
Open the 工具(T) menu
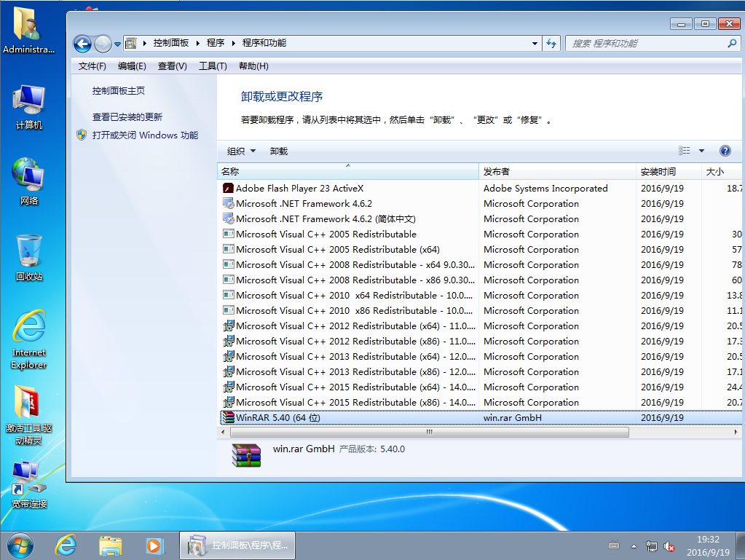[213, 66]
